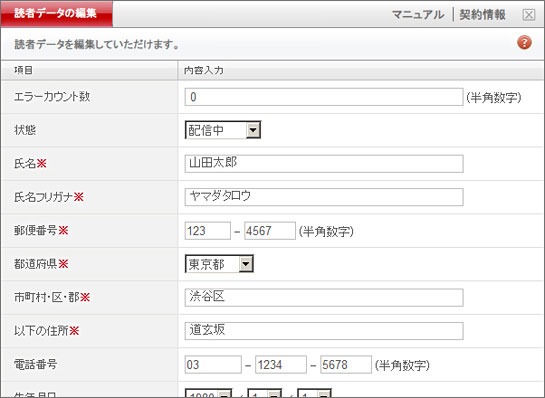The width and height of the screenshot is (545, 398).
Task: Click the エラーカウント数 label
Action: tap(52, 97)
